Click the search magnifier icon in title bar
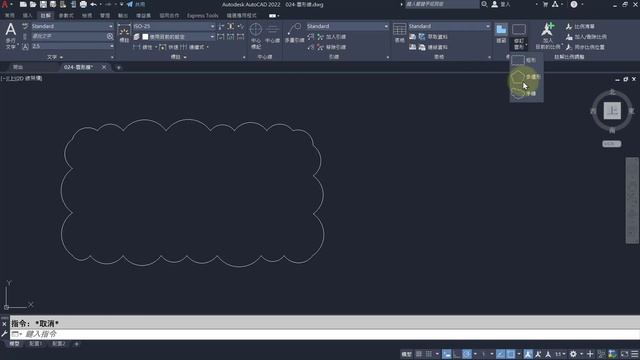The height and width of the screenshot is (360, 640). point(484,4)
